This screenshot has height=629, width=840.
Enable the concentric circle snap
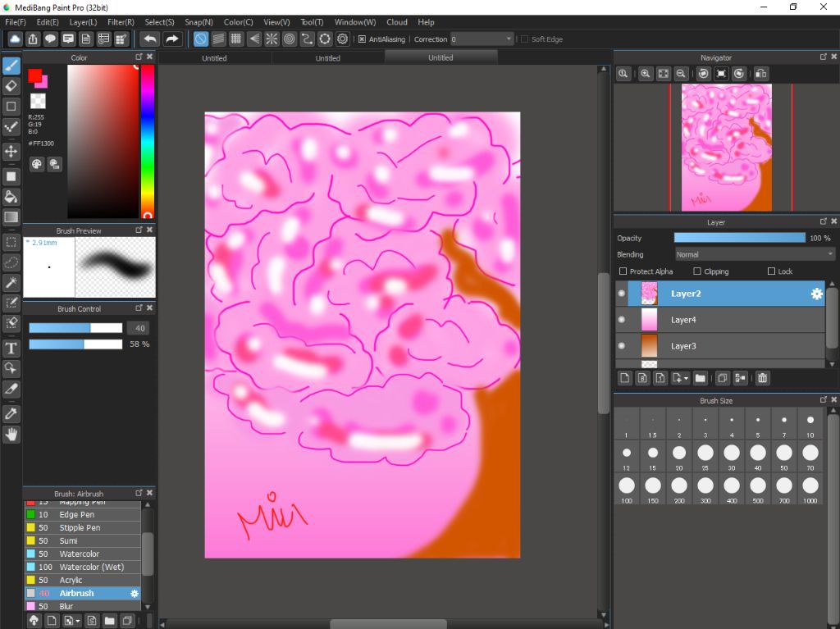[x=290, y=39]
